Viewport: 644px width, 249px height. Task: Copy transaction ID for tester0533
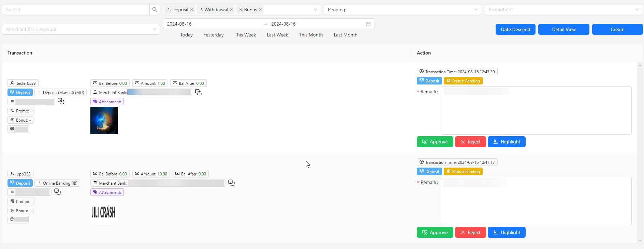[x=61, y=101]
